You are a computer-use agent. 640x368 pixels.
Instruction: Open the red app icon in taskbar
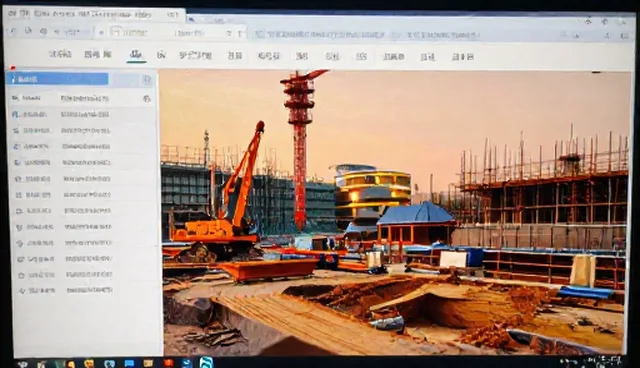[x=168, y=363]
